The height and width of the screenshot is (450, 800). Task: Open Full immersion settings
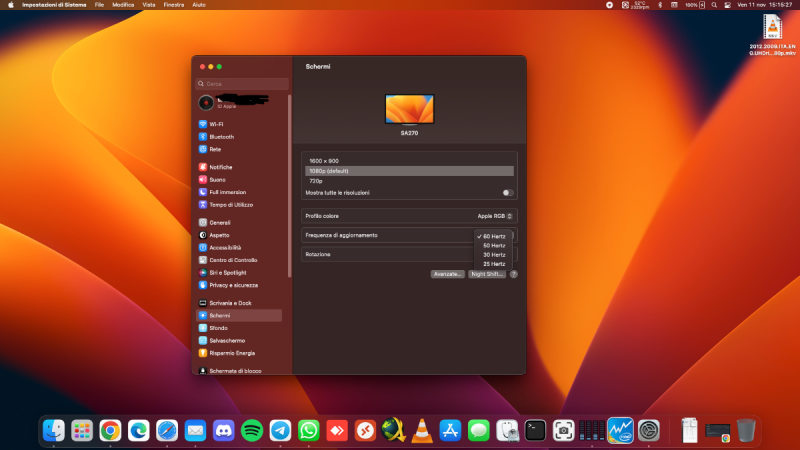(x=227, y=192)
